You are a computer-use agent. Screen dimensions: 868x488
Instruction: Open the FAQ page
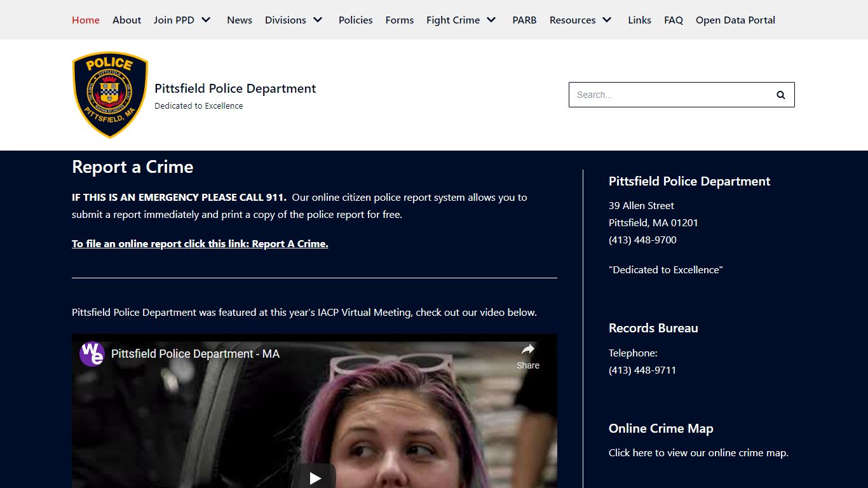674,20
